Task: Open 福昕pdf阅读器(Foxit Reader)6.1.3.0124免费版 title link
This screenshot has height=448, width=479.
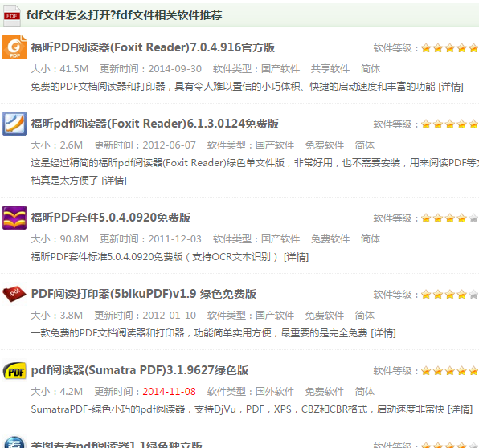Action: pos(154,124)
